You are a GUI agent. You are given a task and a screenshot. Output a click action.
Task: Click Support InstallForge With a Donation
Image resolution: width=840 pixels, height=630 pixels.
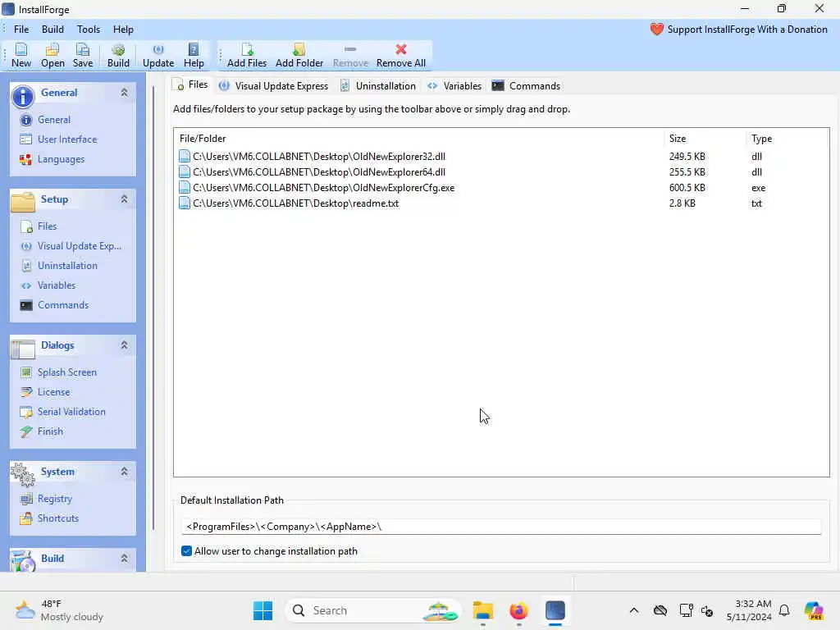[x=739, y=30]
